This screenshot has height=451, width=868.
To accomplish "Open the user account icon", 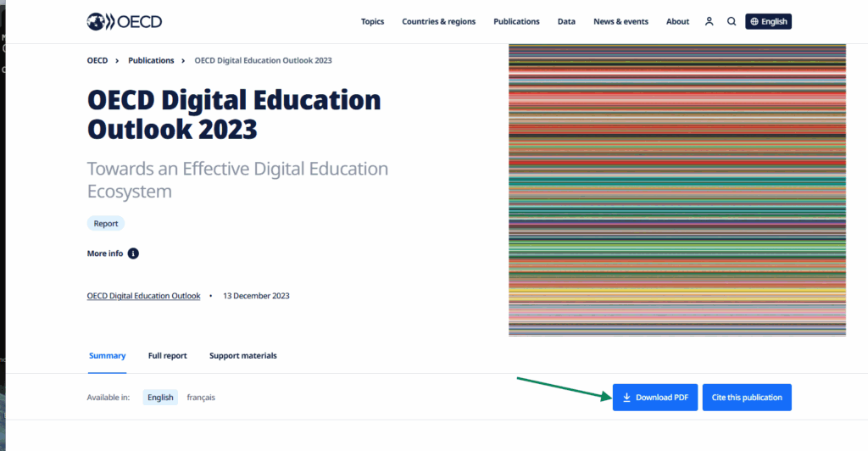I will point(709,21).
